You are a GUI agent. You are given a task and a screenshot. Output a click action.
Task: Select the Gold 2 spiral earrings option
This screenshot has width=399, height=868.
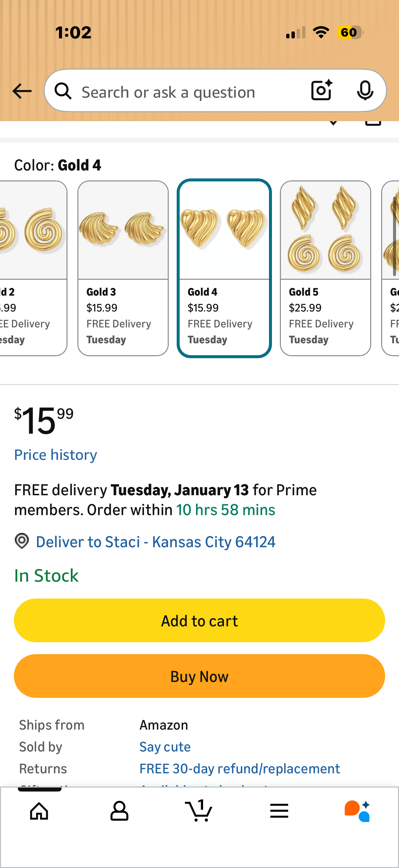click(33, 268)
